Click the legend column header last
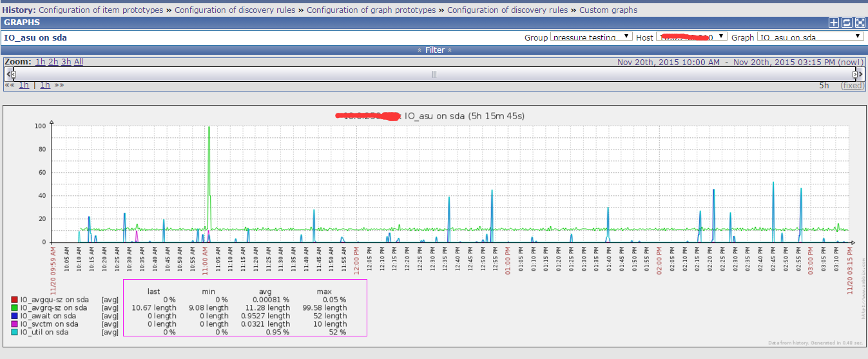This screenshot has height=359, width=868. click(154, 291)
